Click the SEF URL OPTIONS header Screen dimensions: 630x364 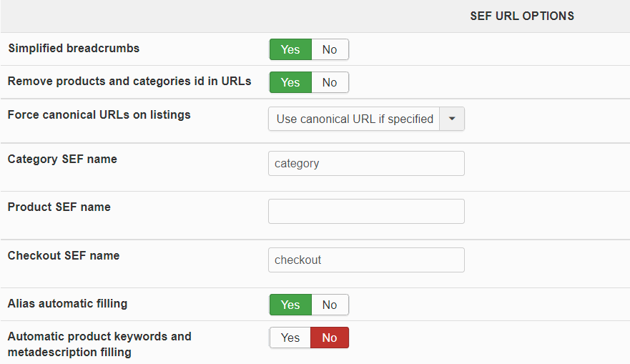pyautogui.click(x=522, y=16)
